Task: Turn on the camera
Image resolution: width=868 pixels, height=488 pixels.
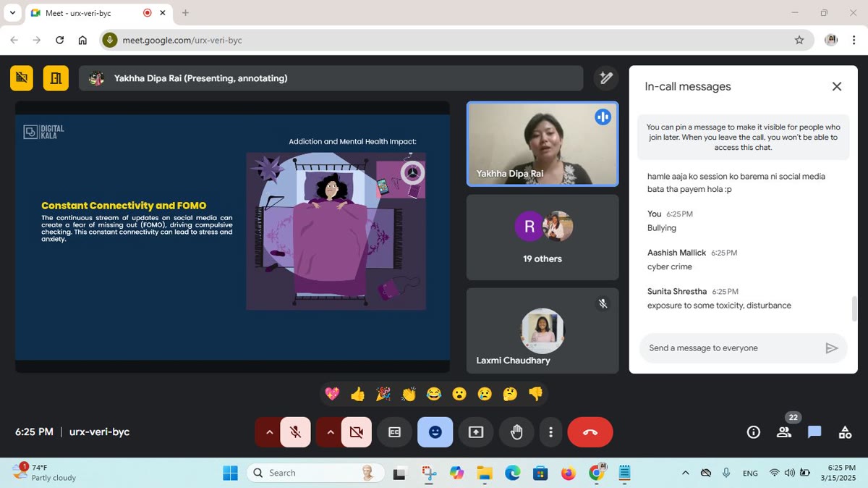Action: pos(357,432)
